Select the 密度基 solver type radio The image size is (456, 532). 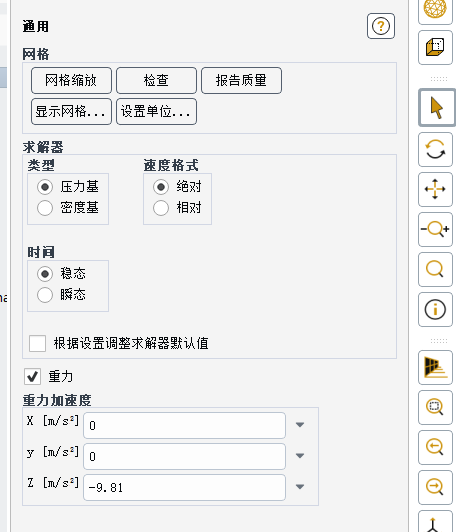(x=45, y=208)
